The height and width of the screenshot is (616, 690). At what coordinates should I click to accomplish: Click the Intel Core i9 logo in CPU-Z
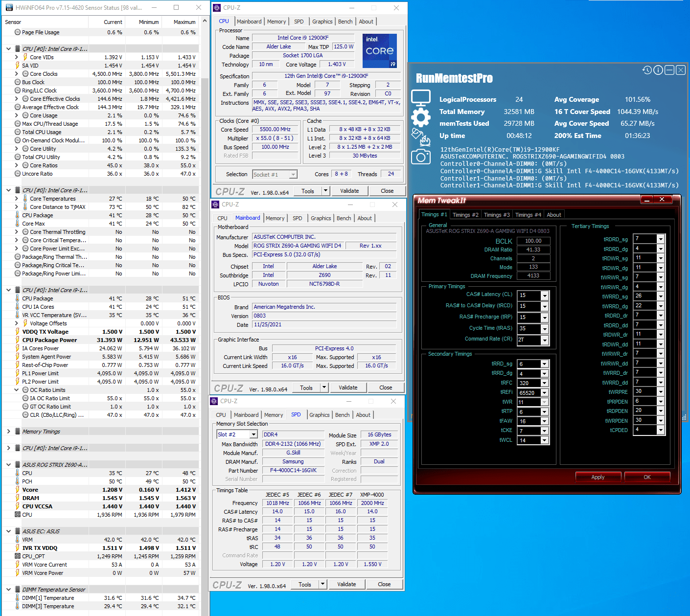380,51
